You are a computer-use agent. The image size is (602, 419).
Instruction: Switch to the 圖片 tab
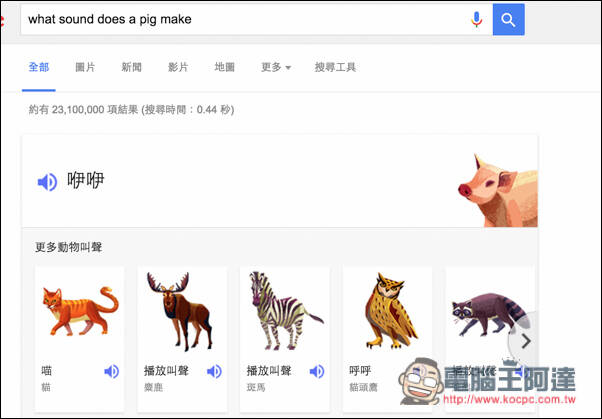[x=85, y=68]
